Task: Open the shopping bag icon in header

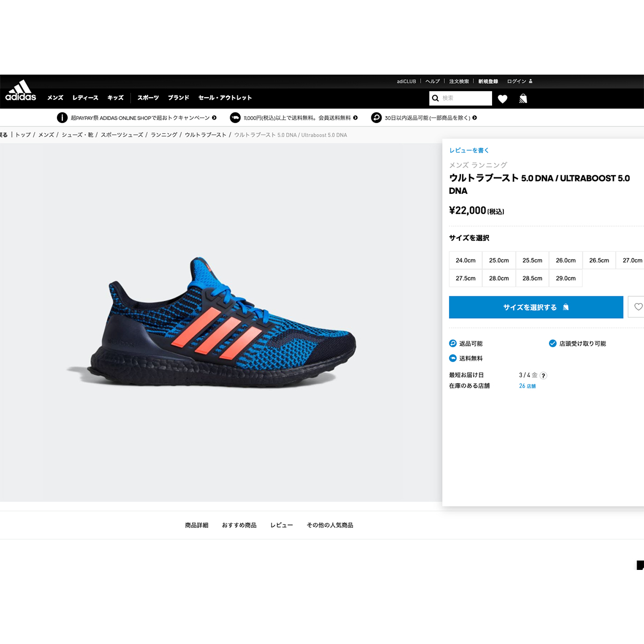Action: coord(523,99)
